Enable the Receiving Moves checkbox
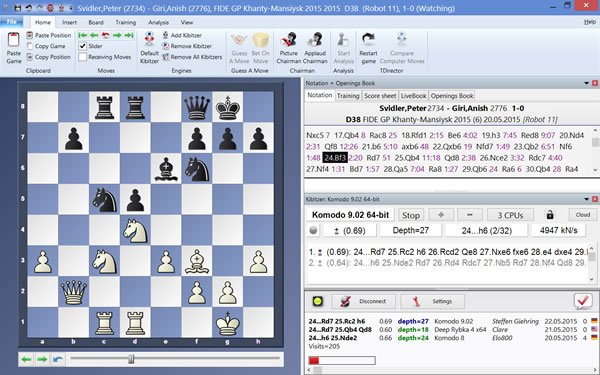 (x=83, y=57)
